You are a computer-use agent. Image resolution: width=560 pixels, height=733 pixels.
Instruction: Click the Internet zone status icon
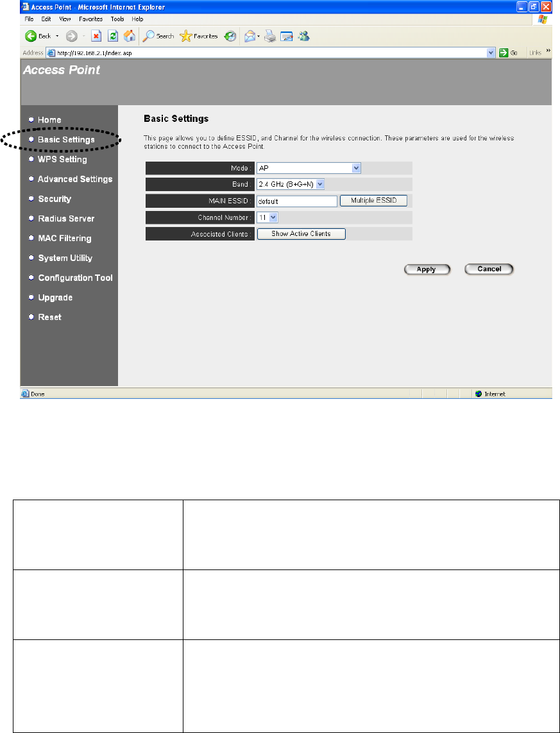click(x=478, y=394)
